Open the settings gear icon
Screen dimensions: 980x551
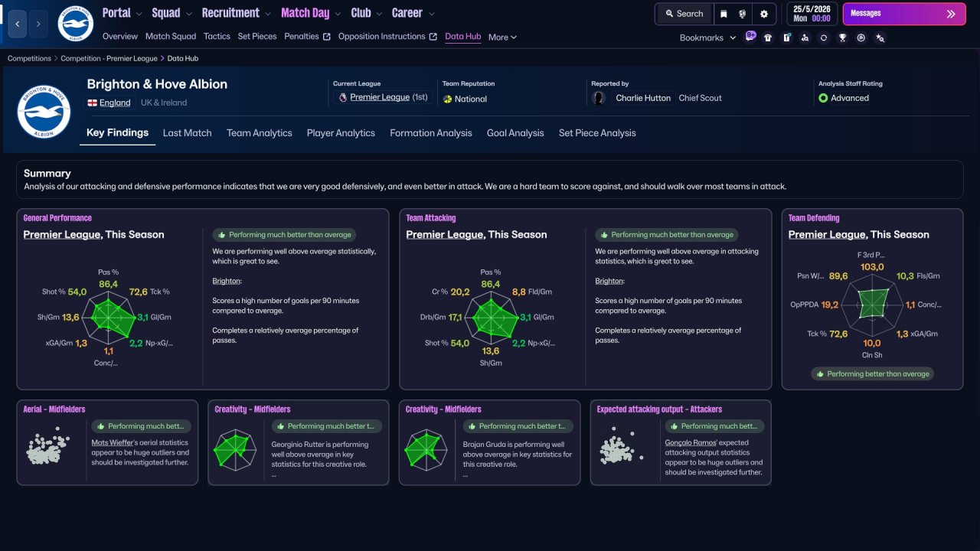[763, 14]
